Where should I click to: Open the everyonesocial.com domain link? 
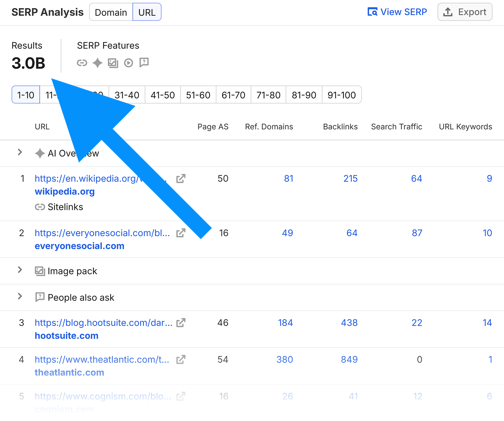coord(80,246)
